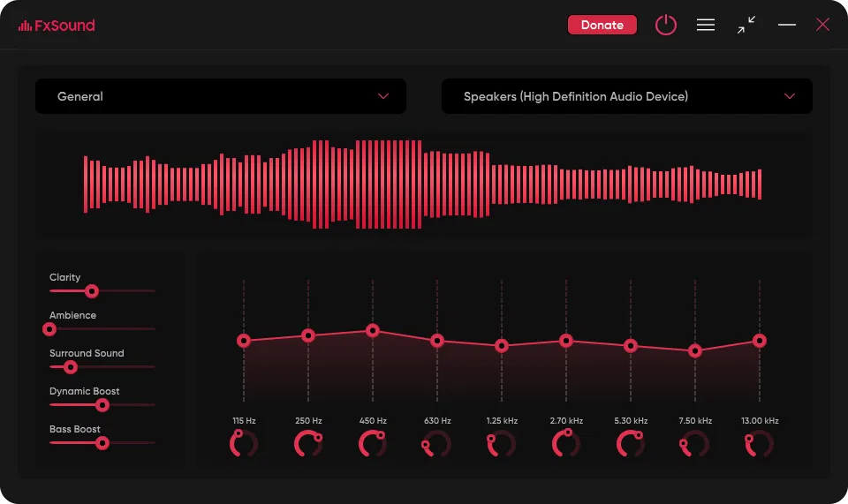Click the Dynamic Boost slider handle
The width and height of the screenshot is (848, 504).
point(102,405)
